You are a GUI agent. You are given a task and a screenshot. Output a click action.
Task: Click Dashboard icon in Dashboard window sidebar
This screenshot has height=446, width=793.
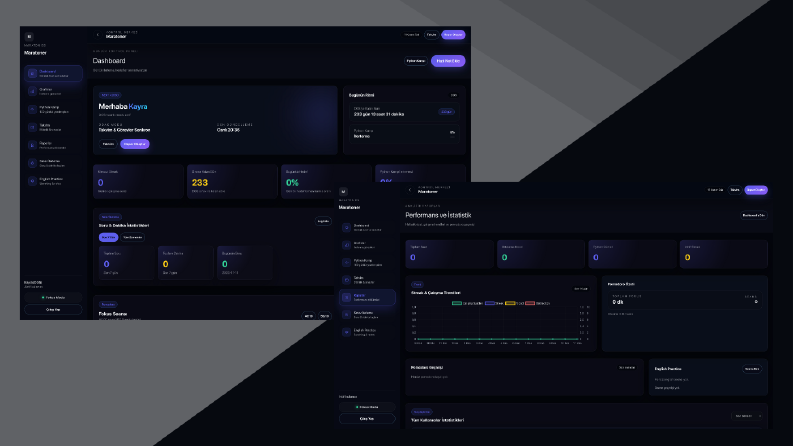click(x=32, y=73)
